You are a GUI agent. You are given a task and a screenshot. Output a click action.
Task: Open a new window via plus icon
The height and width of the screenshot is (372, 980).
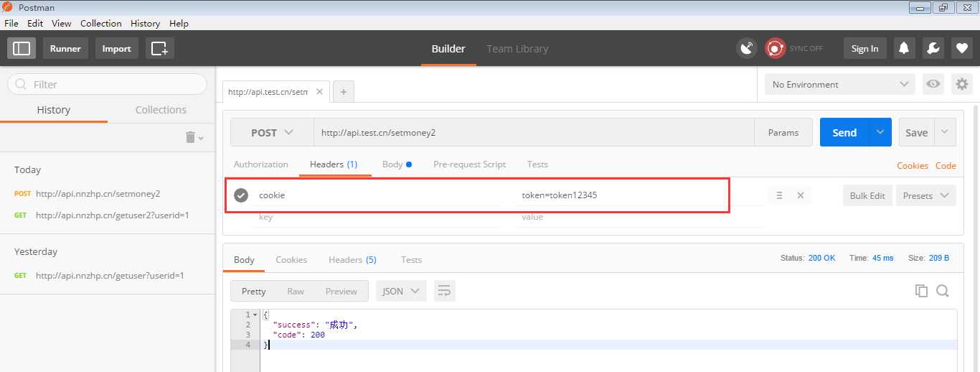(160, 48)
